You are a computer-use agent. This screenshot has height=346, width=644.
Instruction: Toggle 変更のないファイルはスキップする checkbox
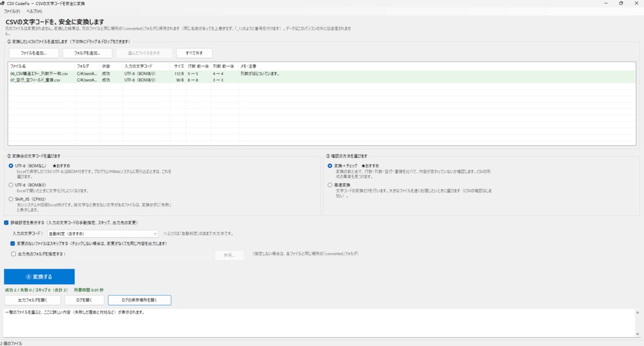tap(13, 243)
